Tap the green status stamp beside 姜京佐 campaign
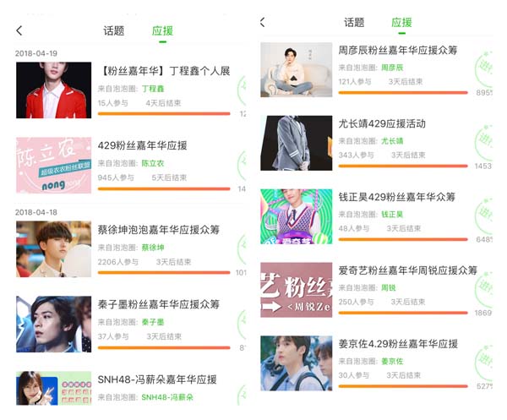The height and width of the screenshot is (420, 507). [483, 363]
